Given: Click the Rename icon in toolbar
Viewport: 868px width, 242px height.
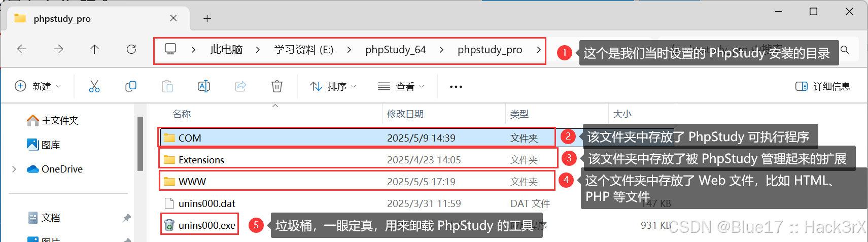Looking at the screenshot, I should [204, 86].
